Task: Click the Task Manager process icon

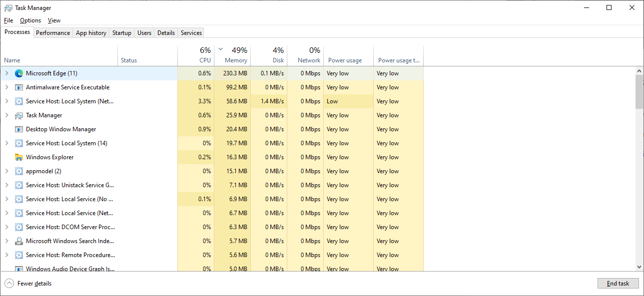Action: pyautogui.click(x=19, y=115)
